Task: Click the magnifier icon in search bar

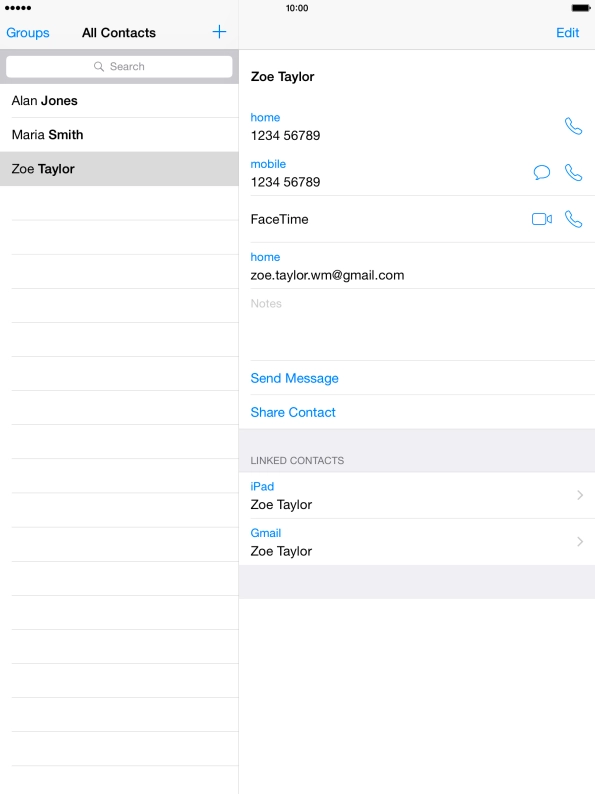Action: pyautogui.click(x=99, y=66)
